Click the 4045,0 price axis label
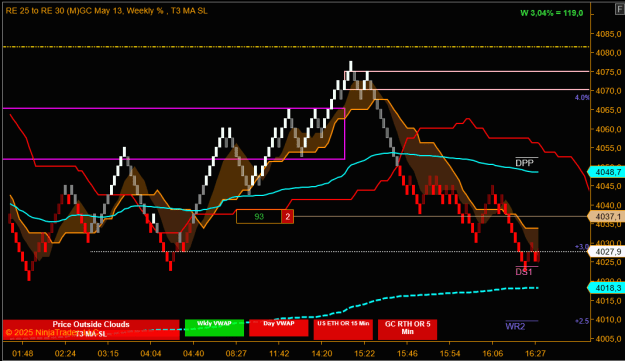Viewport: 625px width, 361px height. [608, 186]
